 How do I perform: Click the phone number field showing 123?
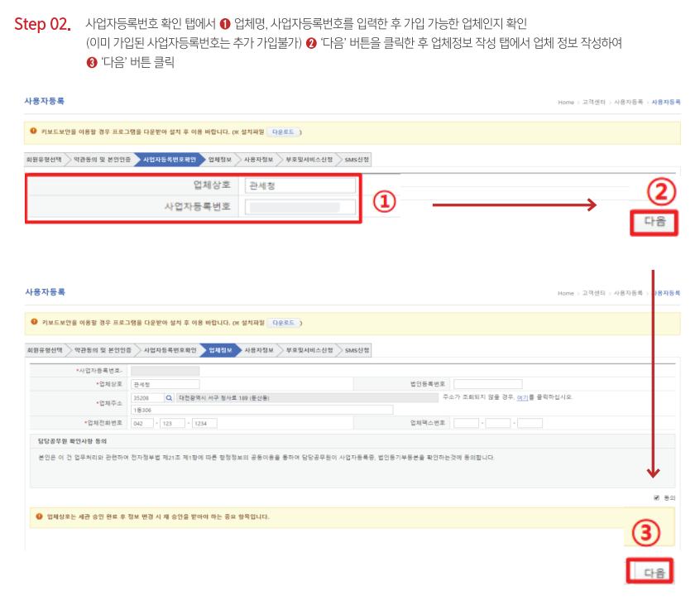tap(173, 423)
